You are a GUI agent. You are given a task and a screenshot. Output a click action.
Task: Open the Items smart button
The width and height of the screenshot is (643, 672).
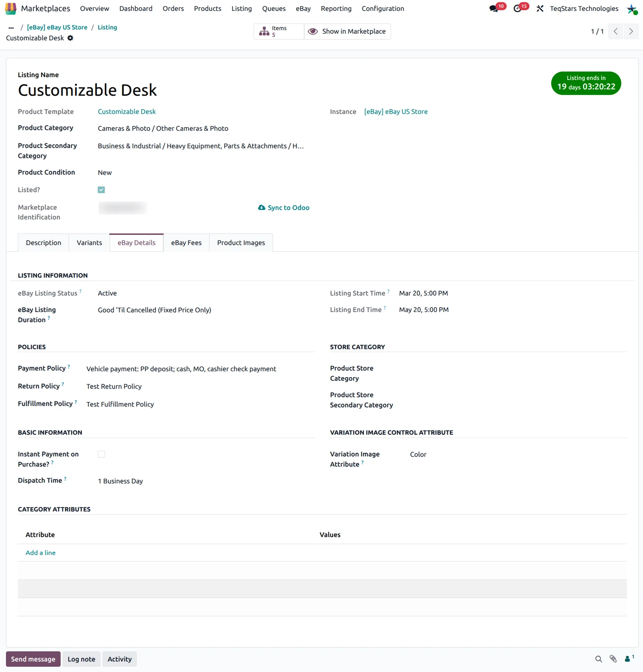tap(279, 31)
